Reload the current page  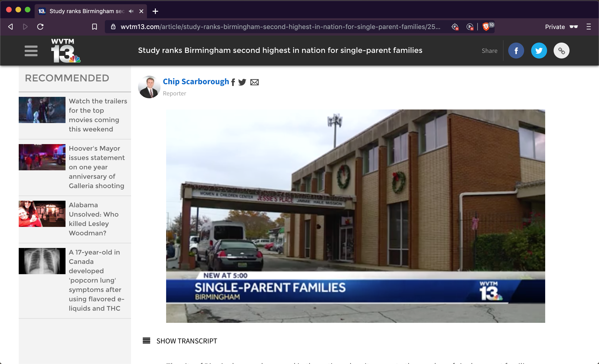tap(40, 27)
